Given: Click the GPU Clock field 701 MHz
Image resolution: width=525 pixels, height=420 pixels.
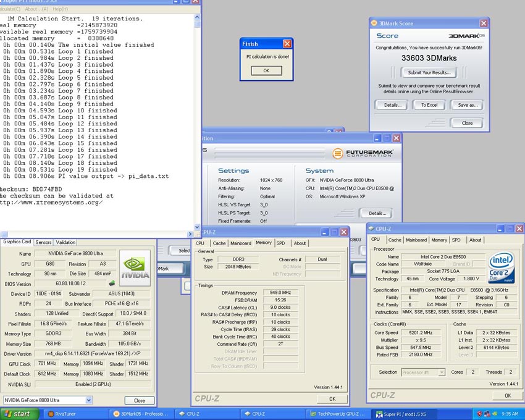Looking at the screenshot, I should 47,363.
